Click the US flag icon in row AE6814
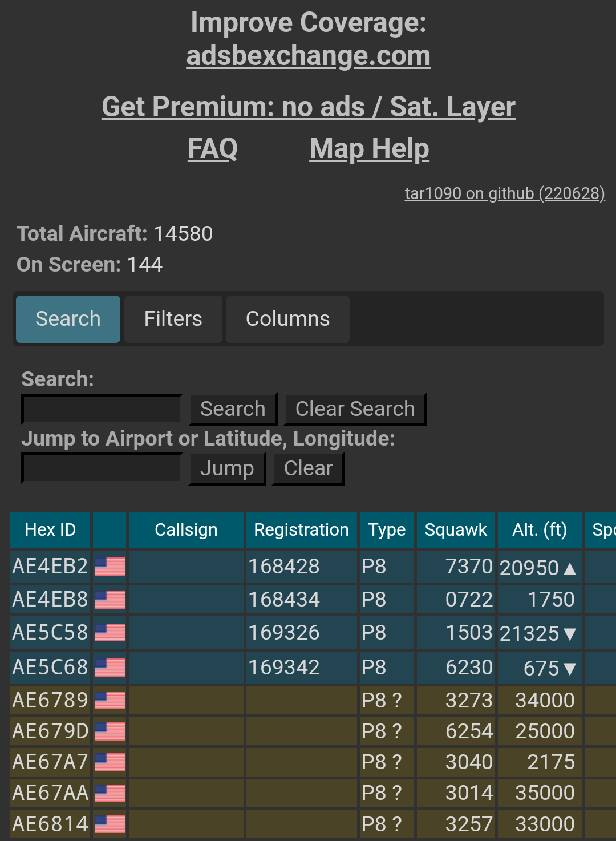This screenshot has height=841, width=616. 110,824
